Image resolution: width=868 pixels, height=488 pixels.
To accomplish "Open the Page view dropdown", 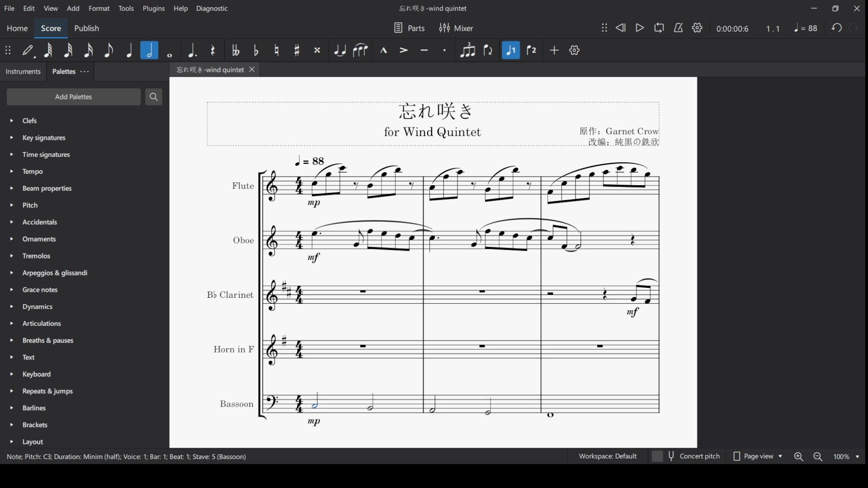I will click(x=758, y=456).
